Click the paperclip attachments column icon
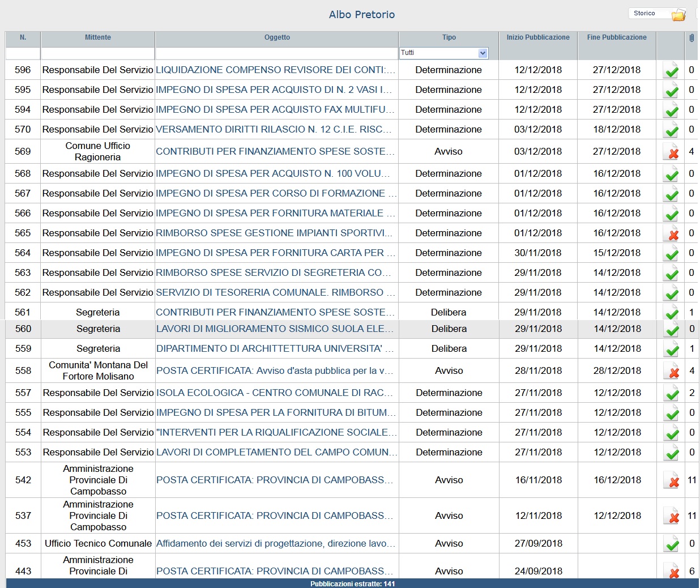Image resolution: width=700 pixels, height=588 pixels. point(692,38)
